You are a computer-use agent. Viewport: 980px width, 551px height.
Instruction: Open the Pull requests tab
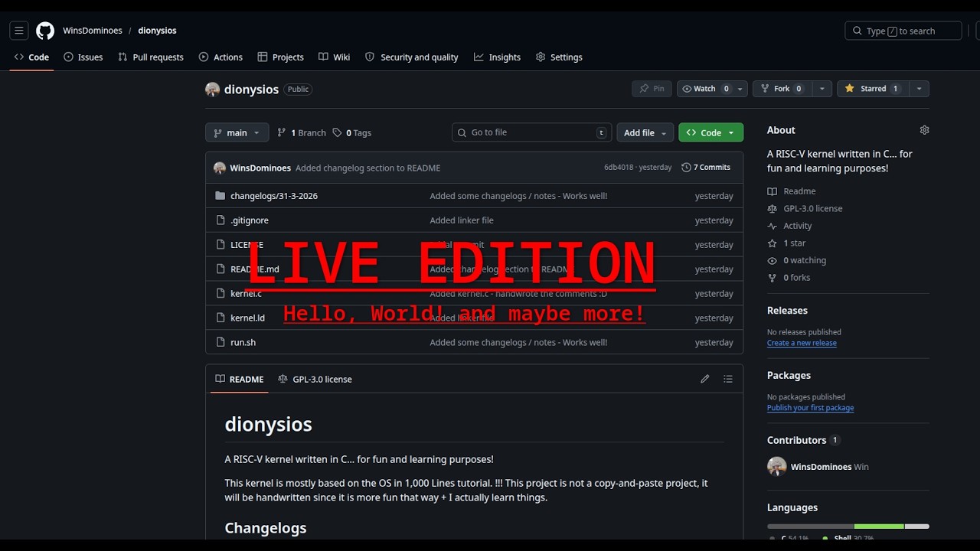click(x=151, y=57)
